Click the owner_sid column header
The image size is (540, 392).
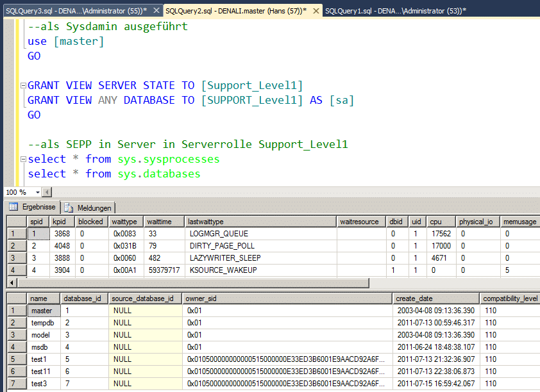[287, 298]
